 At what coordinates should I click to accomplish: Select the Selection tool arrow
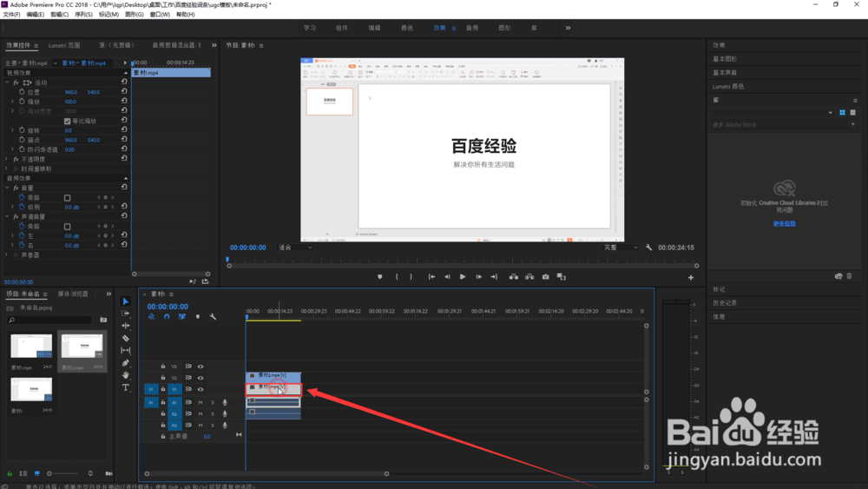tap(126, 301)
